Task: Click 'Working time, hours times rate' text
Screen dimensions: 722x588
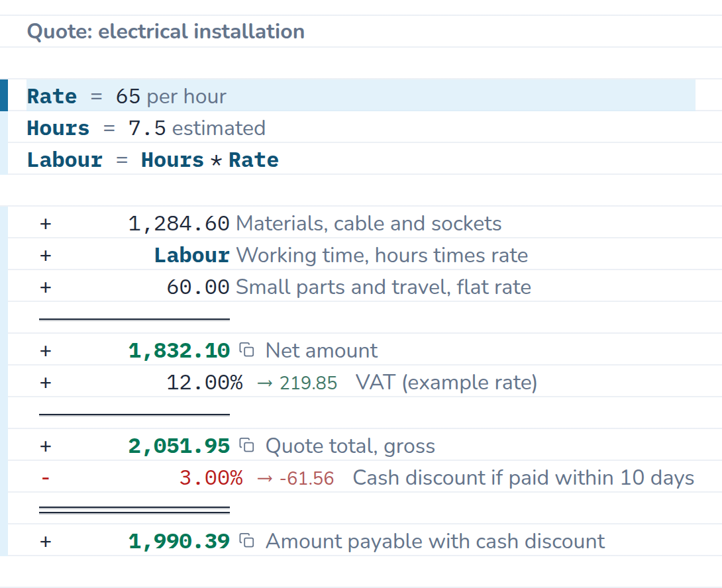Action: (382, 256)
